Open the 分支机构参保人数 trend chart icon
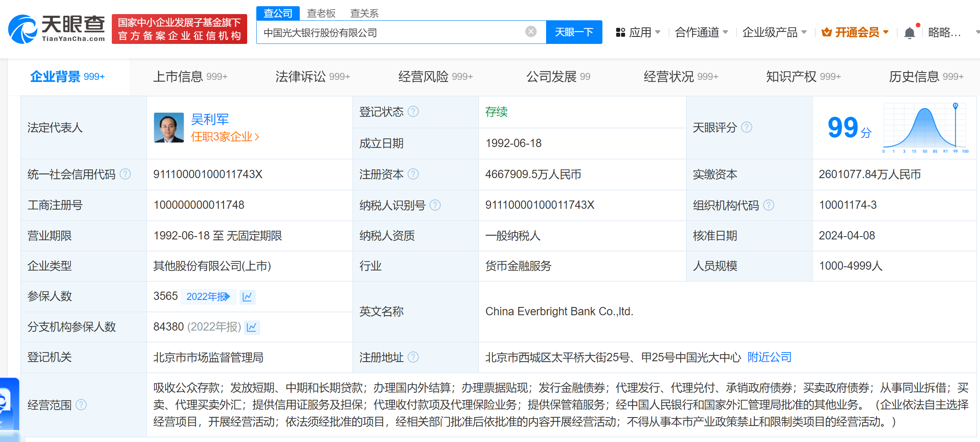 click(x=252, y=327)
